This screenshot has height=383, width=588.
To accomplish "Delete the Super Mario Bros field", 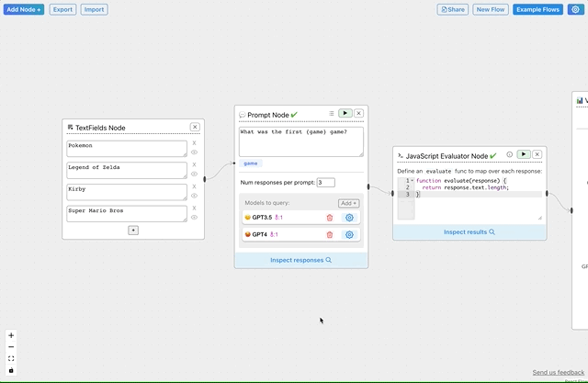I will [x=194, y=208].
